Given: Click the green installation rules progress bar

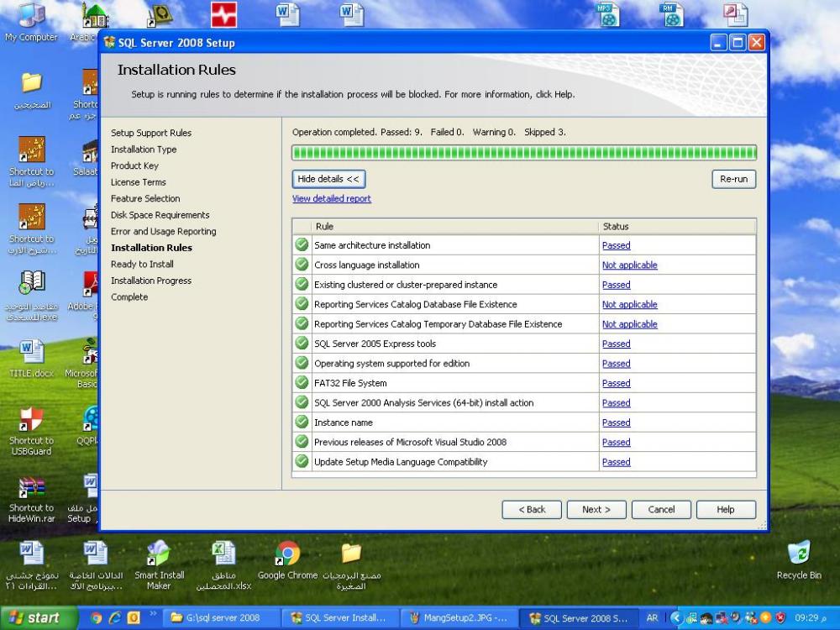Looking at the screenshot, I should click(524, 153).
